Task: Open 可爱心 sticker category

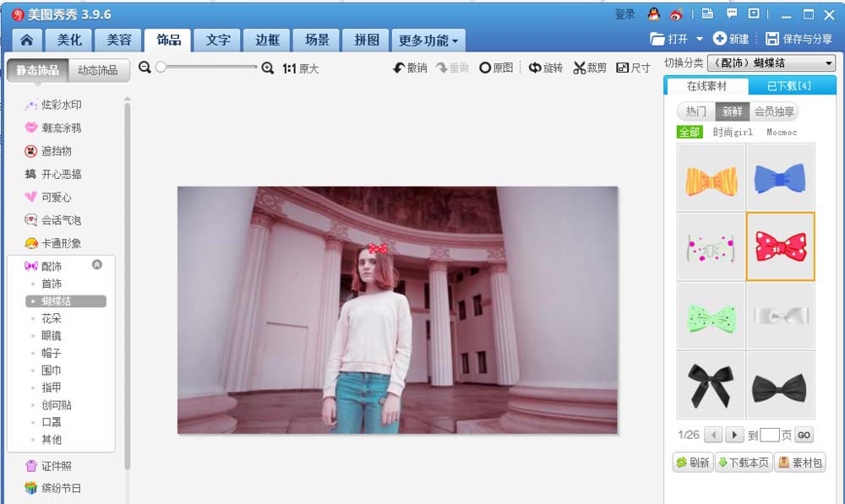Action: click(48, 197)
